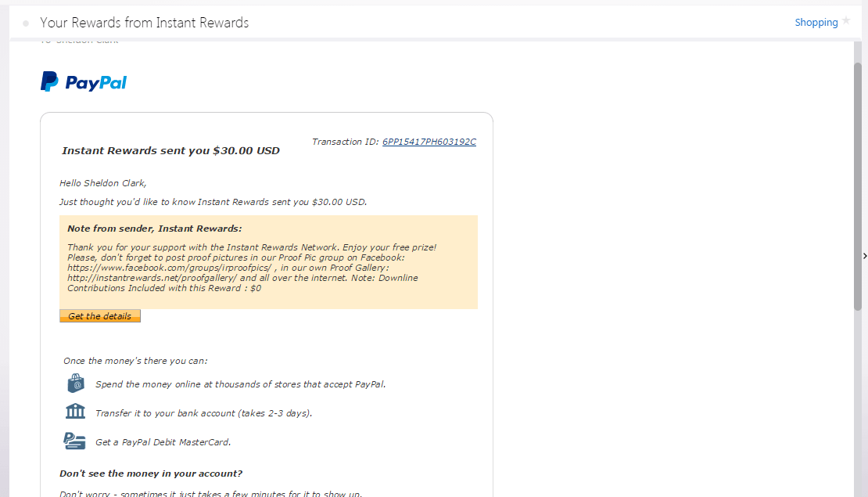Click the bank building icon
This screenshot has width=868, height=497.
(x=75, y=411)
